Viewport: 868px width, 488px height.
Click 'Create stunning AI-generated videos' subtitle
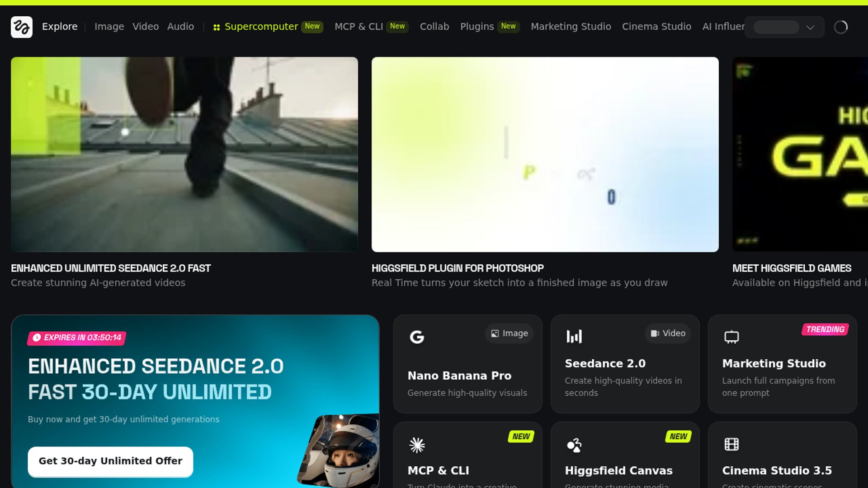(98, 283)
